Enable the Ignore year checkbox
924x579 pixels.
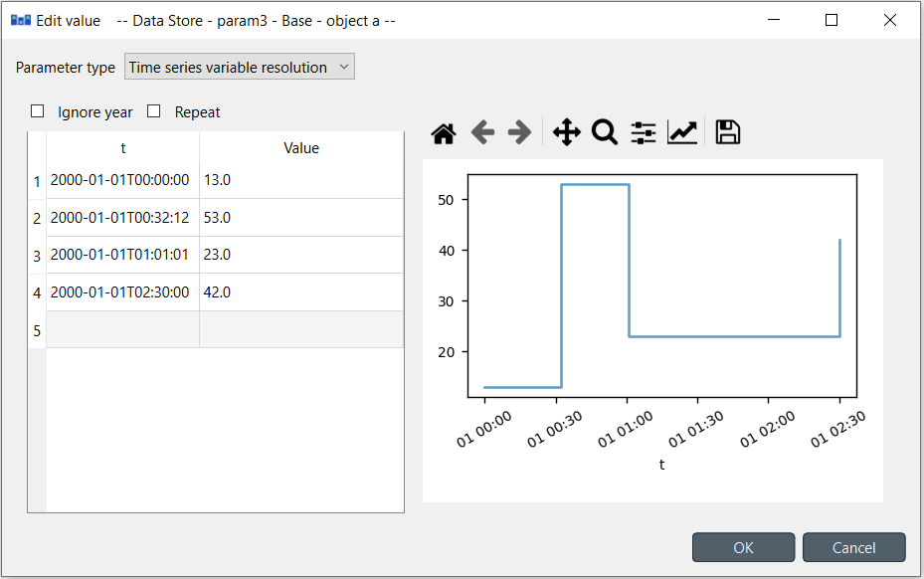pos(37,110)
